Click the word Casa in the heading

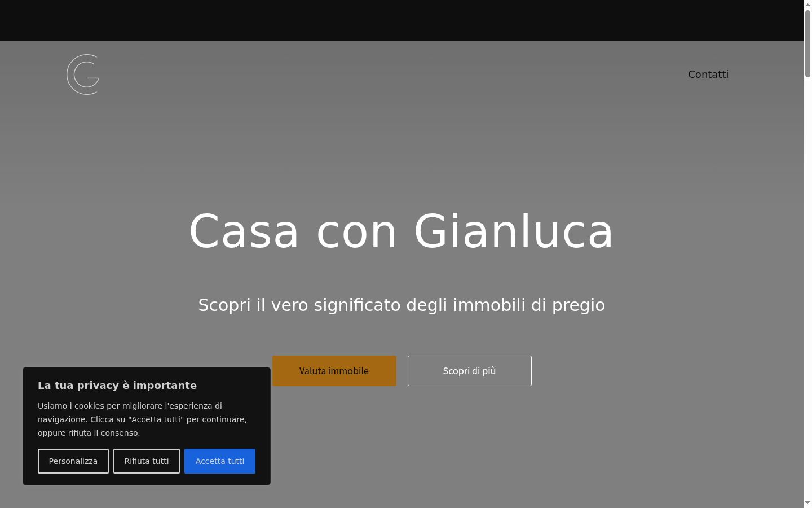[x=244, y=231]
